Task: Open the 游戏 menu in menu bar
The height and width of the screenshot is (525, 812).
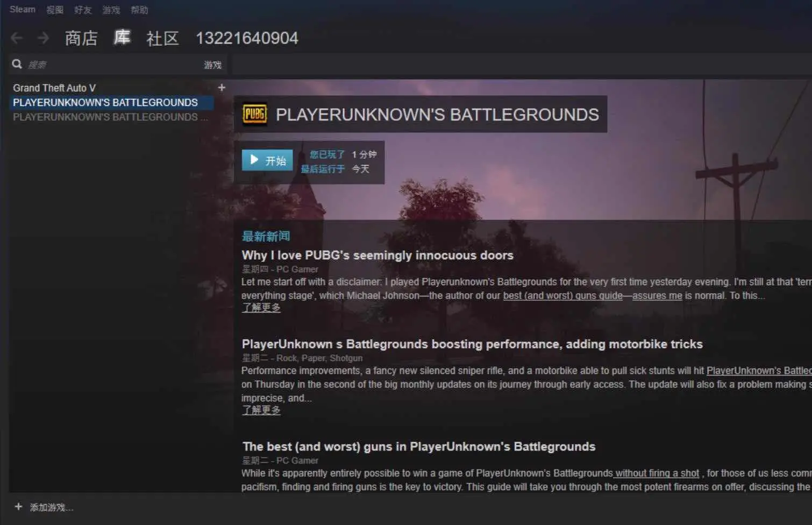Action: point(111,10)
